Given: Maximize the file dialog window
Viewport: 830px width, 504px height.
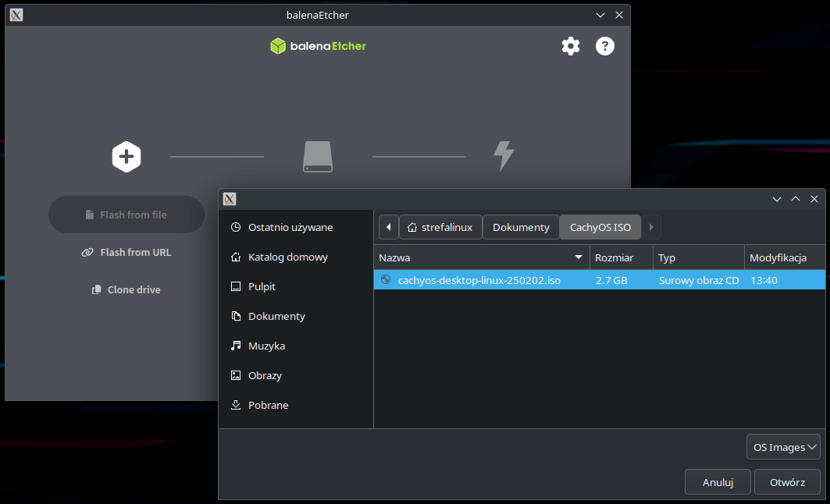Looking at the screenshot, I should click(795, 199).
